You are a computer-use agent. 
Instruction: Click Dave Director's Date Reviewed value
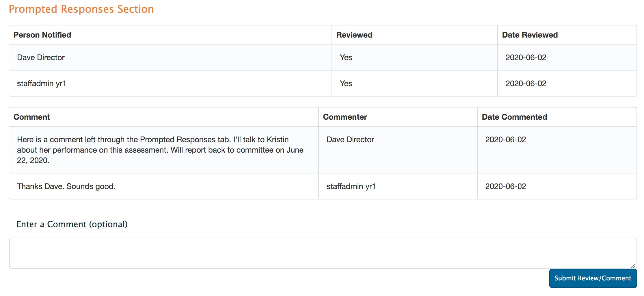[x=526, y=58]
